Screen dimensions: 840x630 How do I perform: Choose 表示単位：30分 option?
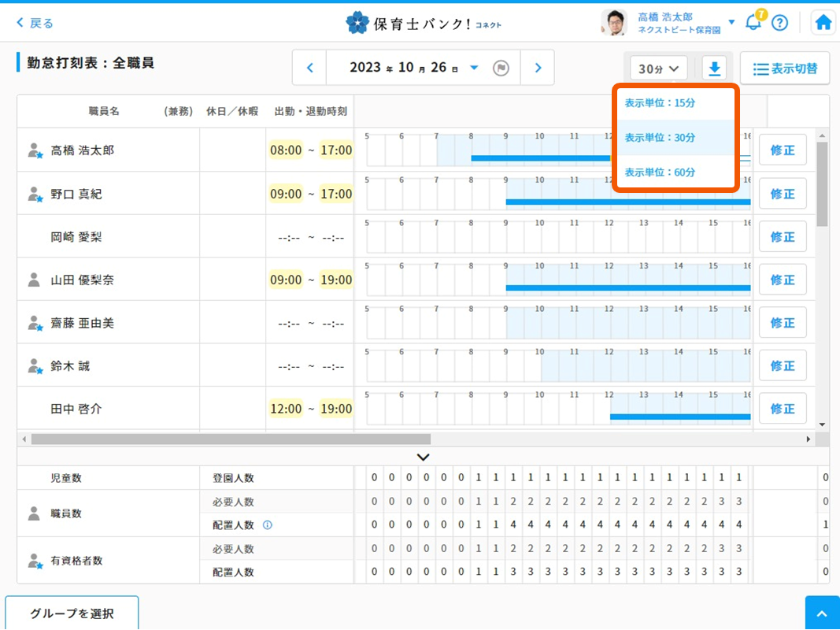(x=660, y=138)
